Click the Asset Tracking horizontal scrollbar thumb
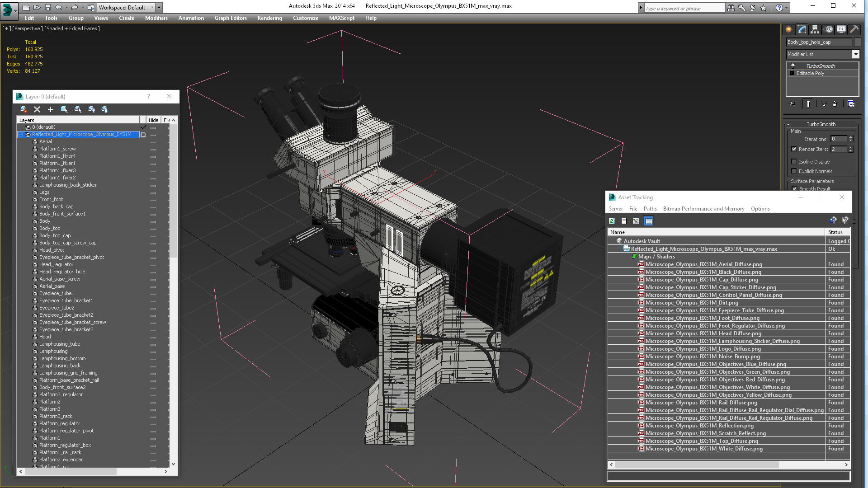Image resolution: width=868 pixels, height=488 pixels. [697, 465]
